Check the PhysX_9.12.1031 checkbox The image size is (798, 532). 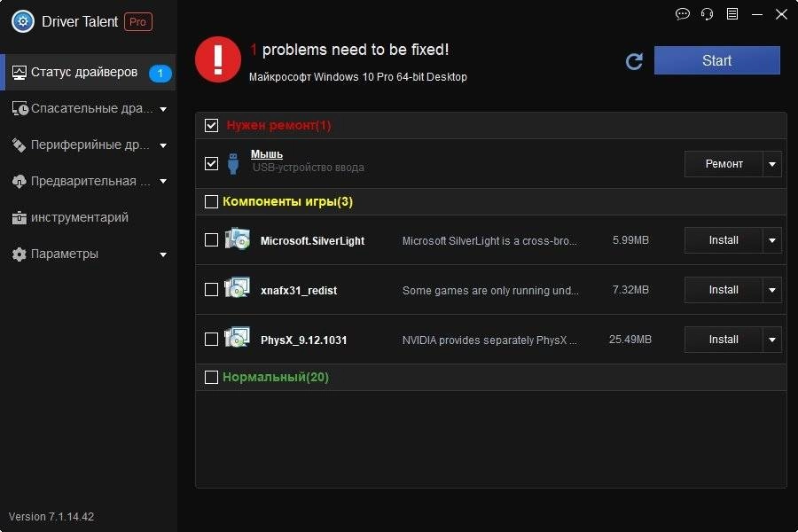(x=211, y=339)
